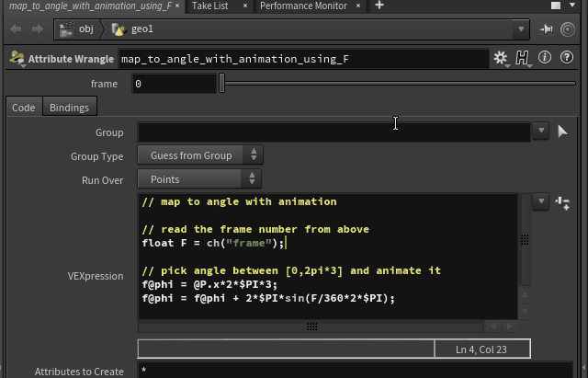Click in the frame value field
The height and width of the screenshot is (378, 588).
pyautogui.click(x=175, y=84)
